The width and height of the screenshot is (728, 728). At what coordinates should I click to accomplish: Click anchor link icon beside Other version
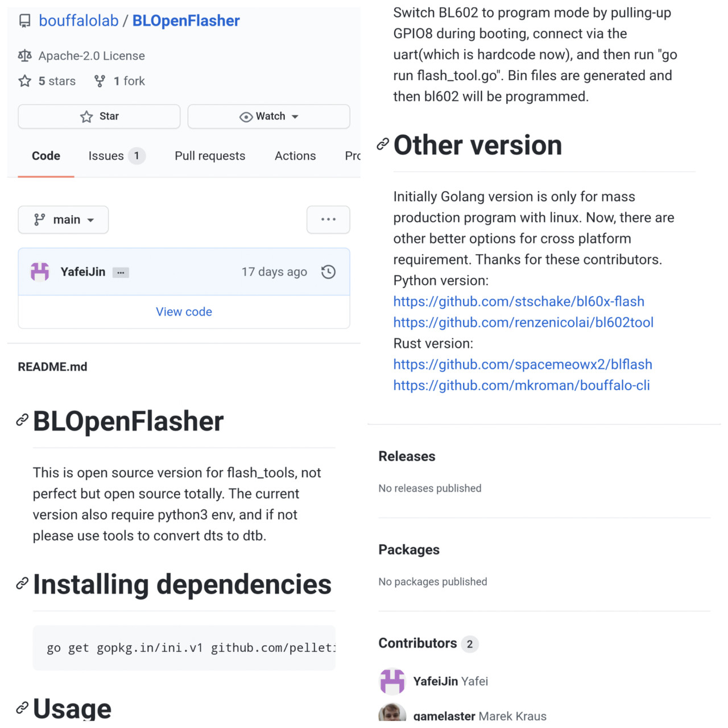383,144
